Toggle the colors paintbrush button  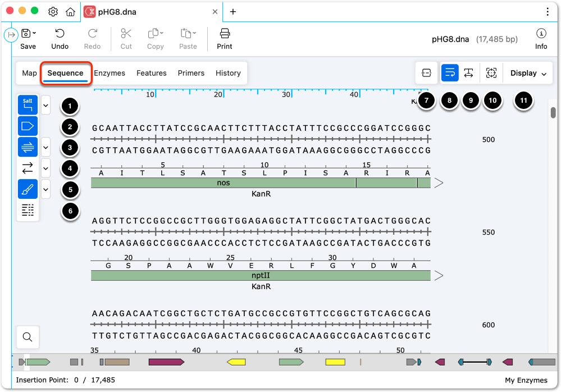(28, 189)
